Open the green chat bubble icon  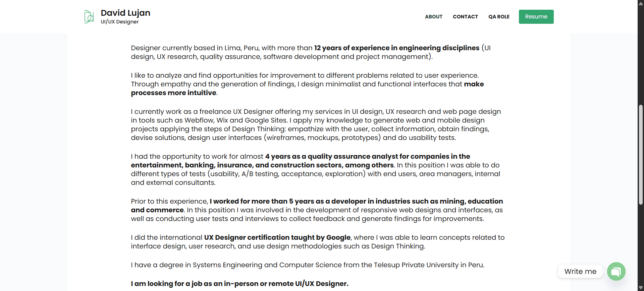(616, 271)
